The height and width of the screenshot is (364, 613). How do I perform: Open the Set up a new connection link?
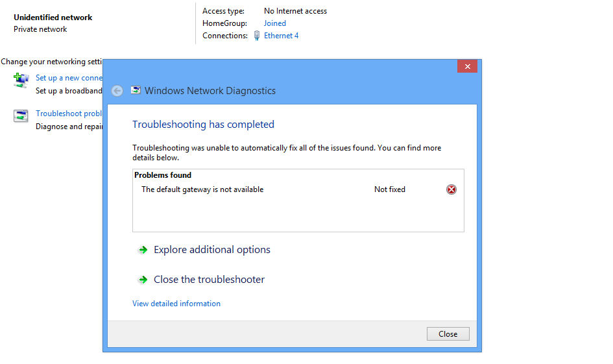coord(68,78)
